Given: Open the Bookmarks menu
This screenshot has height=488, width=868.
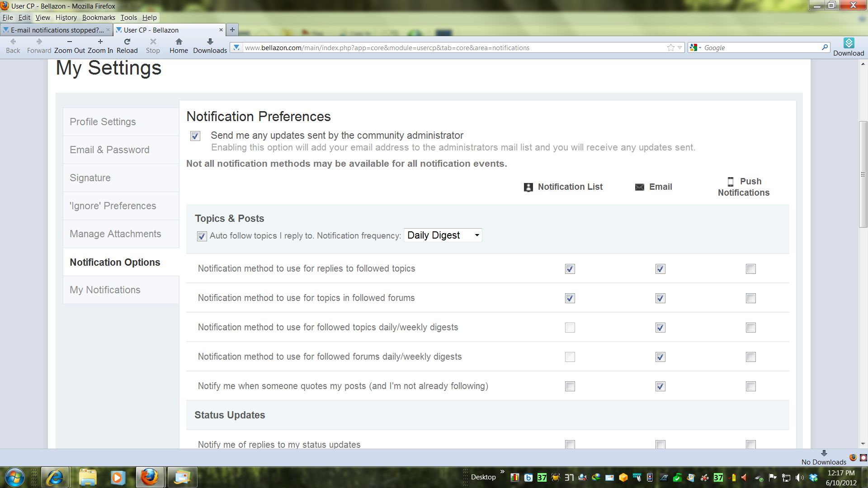Looking at the screenshot, I should tap(99, 18).
